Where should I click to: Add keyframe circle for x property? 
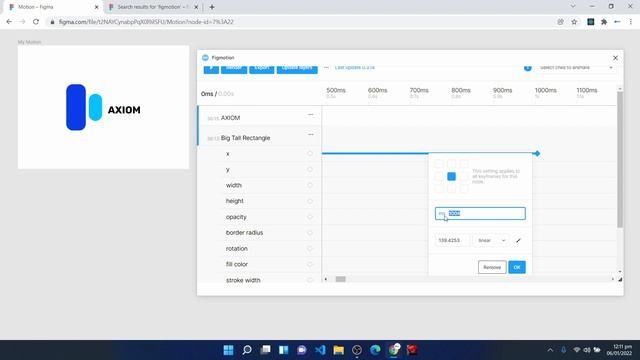pyautogui.click(x=310, y=153)
